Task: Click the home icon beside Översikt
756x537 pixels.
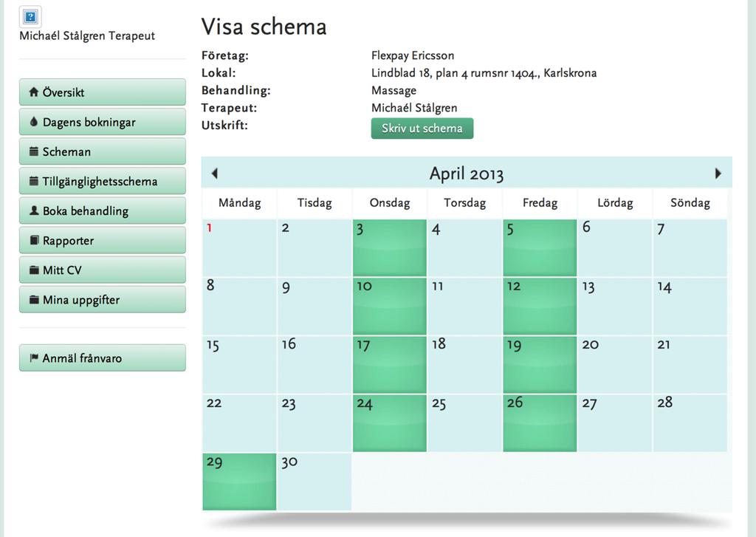Action: pyautogui.click(x=33, y=92)
